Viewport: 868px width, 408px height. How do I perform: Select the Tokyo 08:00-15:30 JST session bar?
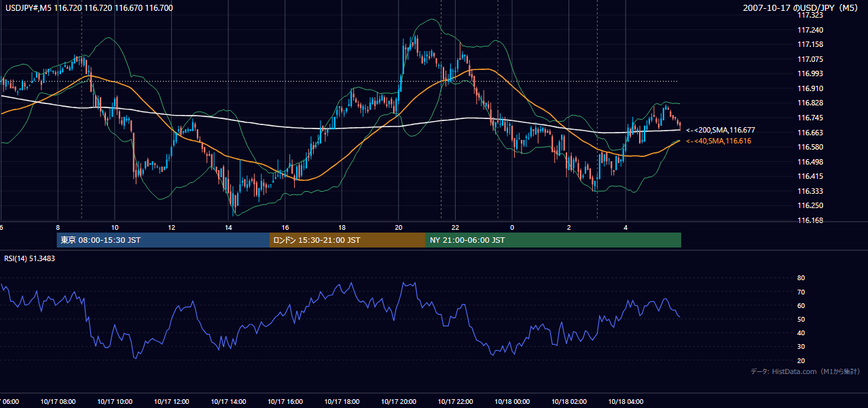click(x=163, y=240)
